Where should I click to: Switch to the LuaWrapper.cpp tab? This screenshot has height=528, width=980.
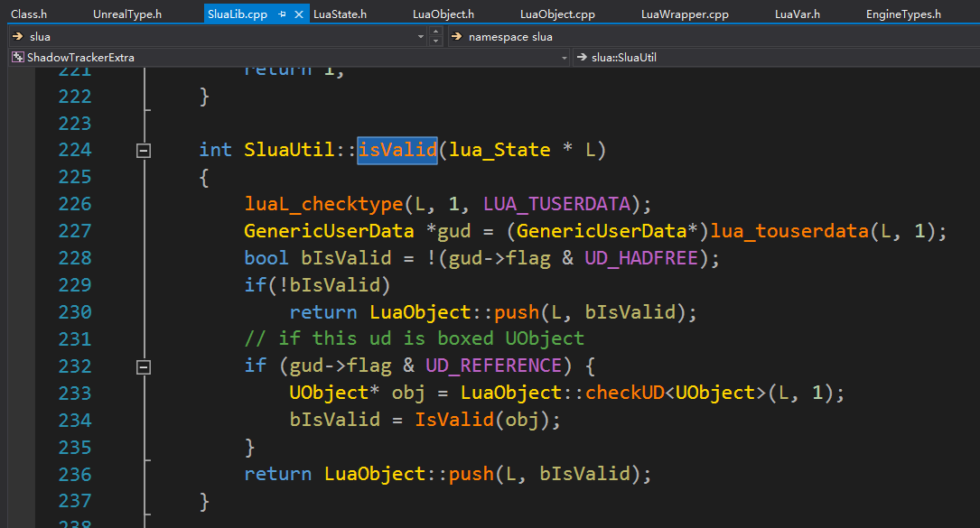pos(685,14)
